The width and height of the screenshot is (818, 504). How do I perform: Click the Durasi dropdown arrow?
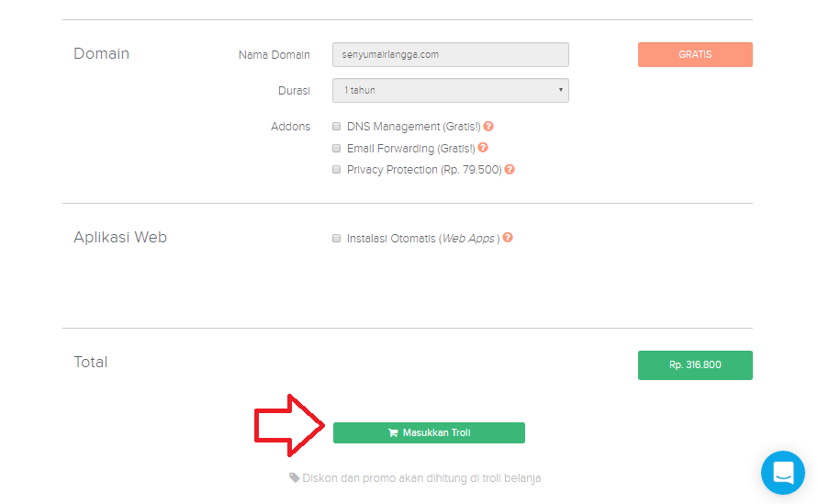(560, 90)
